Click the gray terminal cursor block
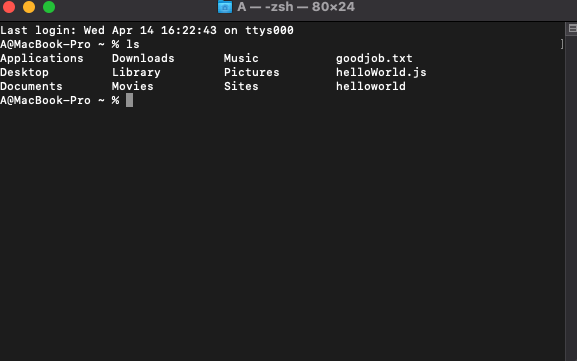 pyautogui.click(x=130, y=100)
